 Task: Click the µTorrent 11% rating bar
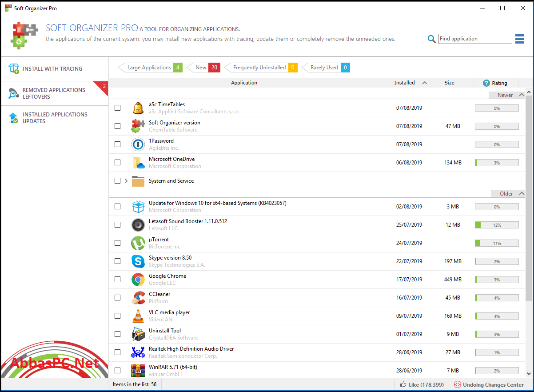pos(497,244)
